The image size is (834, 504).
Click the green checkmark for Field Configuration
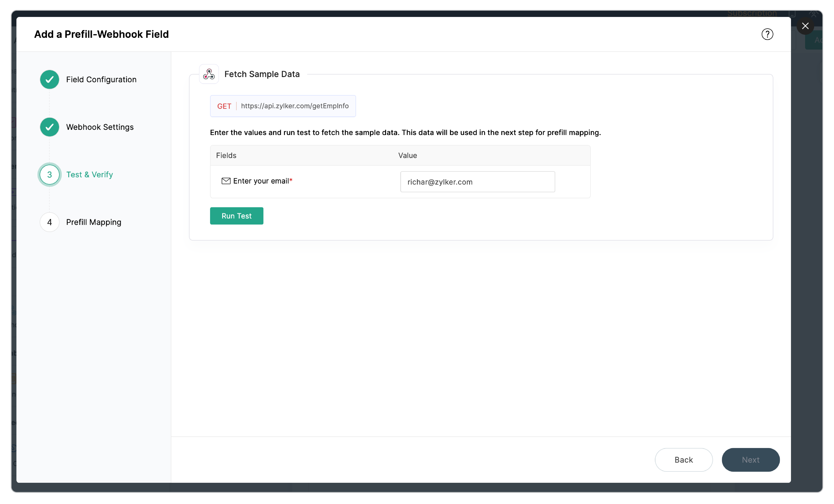(x=49, y=80)
